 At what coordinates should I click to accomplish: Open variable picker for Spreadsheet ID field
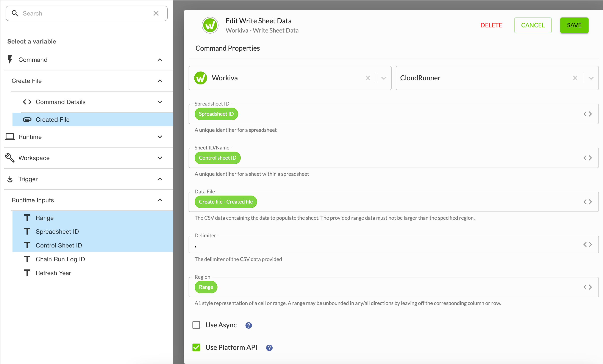coord(587,114)
